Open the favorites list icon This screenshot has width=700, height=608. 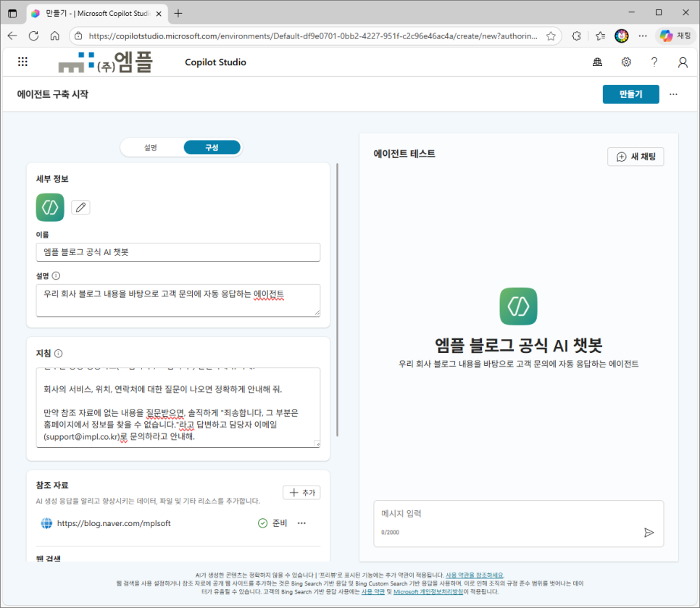point(601,36)
